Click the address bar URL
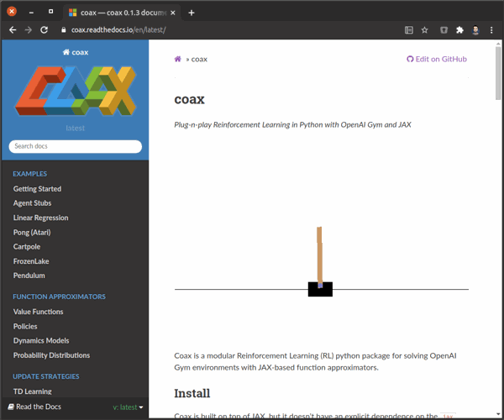The image size is (504, 420). point(118,30)
